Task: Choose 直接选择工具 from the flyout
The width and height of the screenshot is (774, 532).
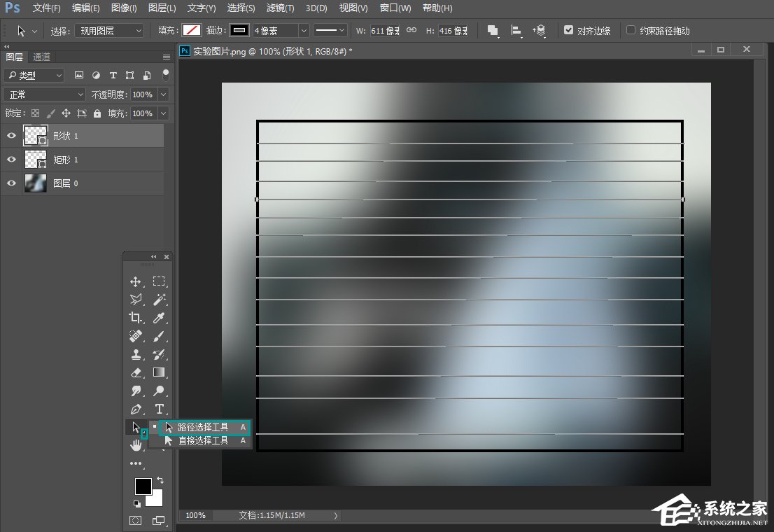Action: [202, 441]
